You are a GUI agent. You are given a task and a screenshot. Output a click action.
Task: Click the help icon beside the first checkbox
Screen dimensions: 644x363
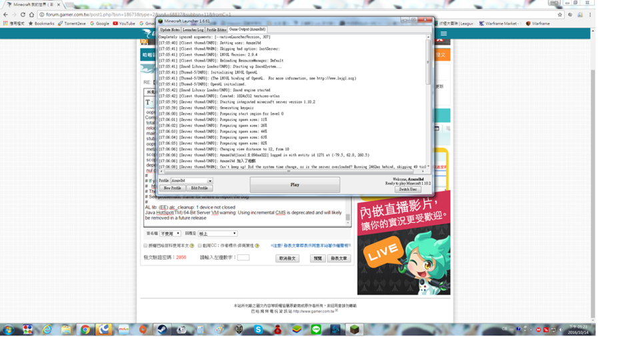click(x=192, y=246)
